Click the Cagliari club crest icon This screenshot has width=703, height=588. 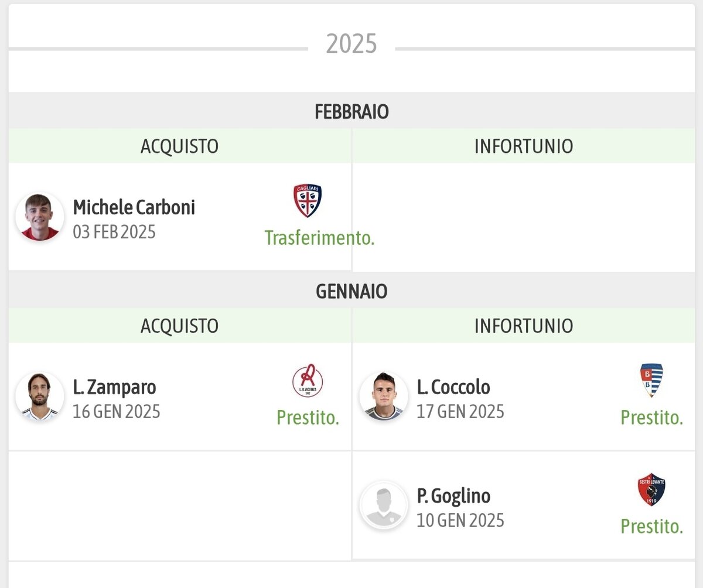[308, 201]
